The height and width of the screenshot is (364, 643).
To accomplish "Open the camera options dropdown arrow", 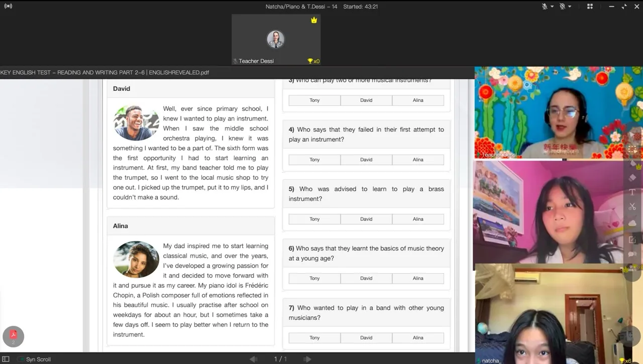I will pyautogui.click(x=570, y=7).
